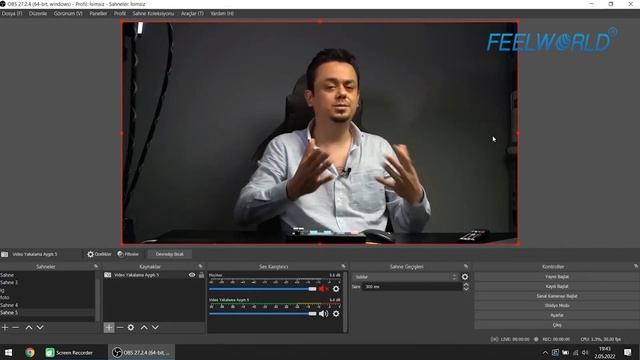The width and height of the screenshot is (640, 360).
Task: Open source properties gear in Kaynaklar toolbar
Action: [x=131, y=327]
